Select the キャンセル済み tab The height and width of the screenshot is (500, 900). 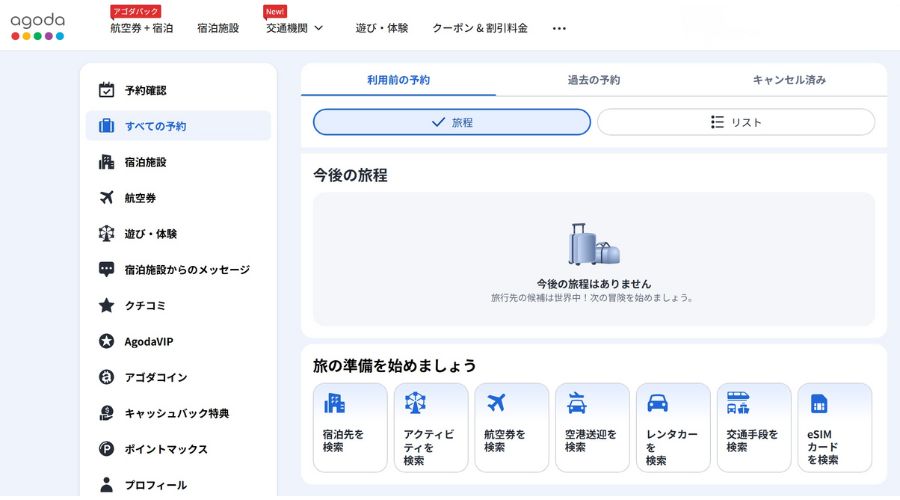point(789,80)
